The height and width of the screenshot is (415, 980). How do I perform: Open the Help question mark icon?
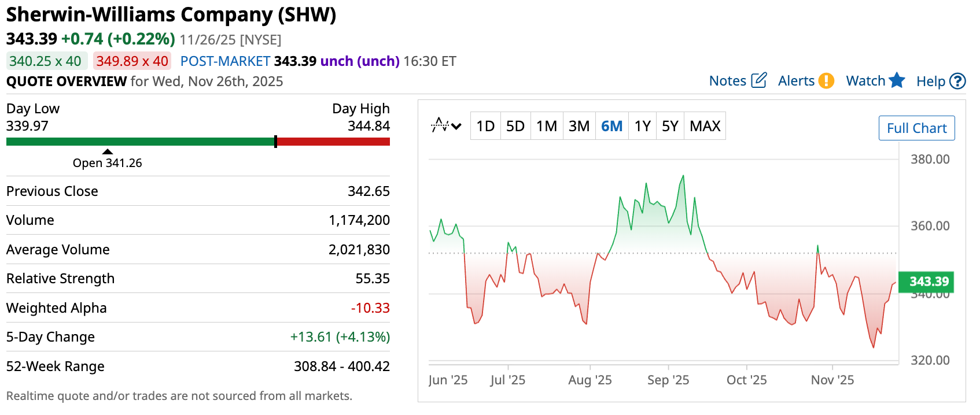point(958,81)
